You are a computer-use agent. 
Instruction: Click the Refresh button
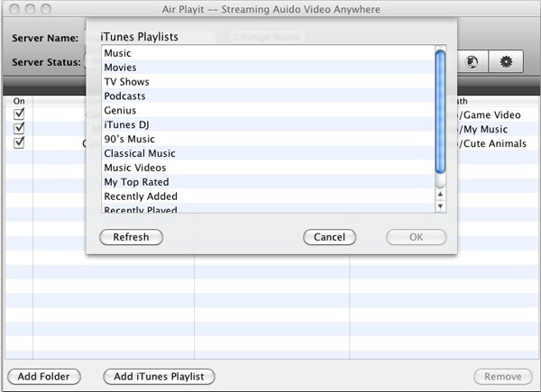(x=131, y=237)
